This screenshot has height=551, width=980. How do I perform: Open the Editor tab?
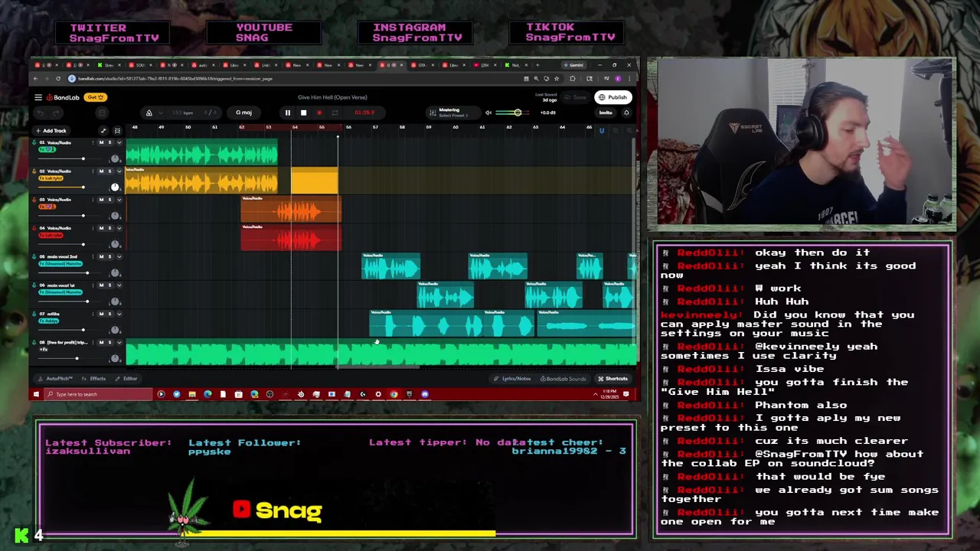126,379
